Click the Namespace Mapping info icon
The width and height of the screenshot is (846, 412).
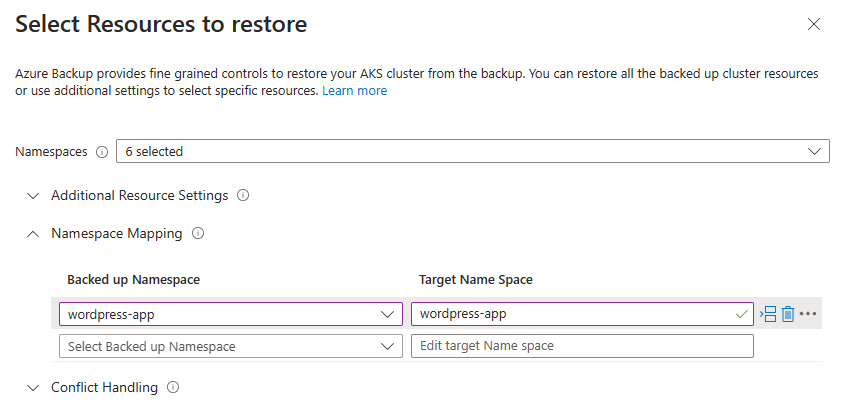tap(197, 234)
